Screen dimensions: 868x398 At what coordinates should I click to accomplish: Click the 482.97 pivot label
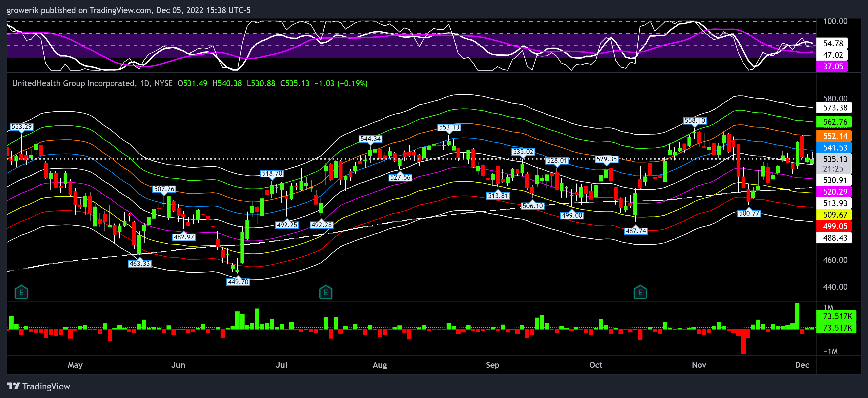184,237
